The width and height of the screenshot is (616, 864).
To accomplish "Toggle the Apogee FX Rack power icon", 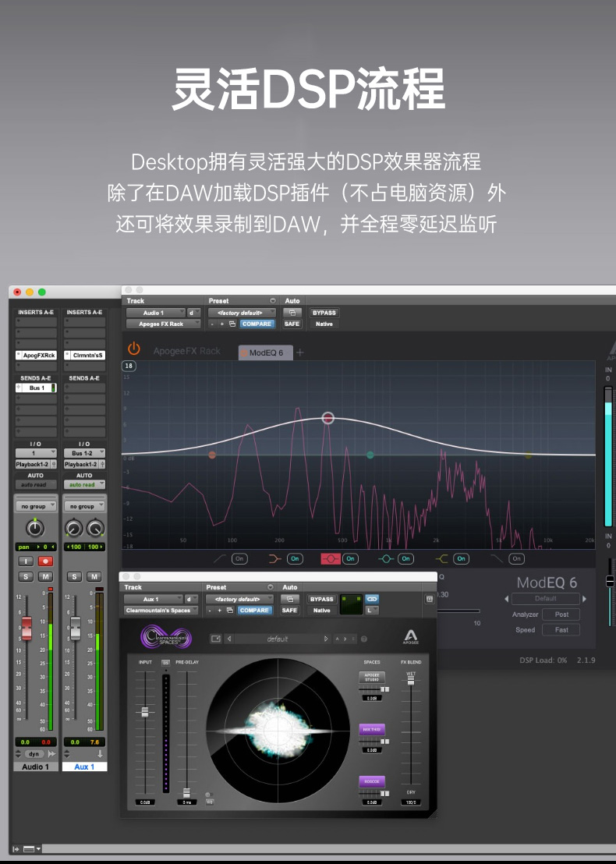I will pos(134,349).
